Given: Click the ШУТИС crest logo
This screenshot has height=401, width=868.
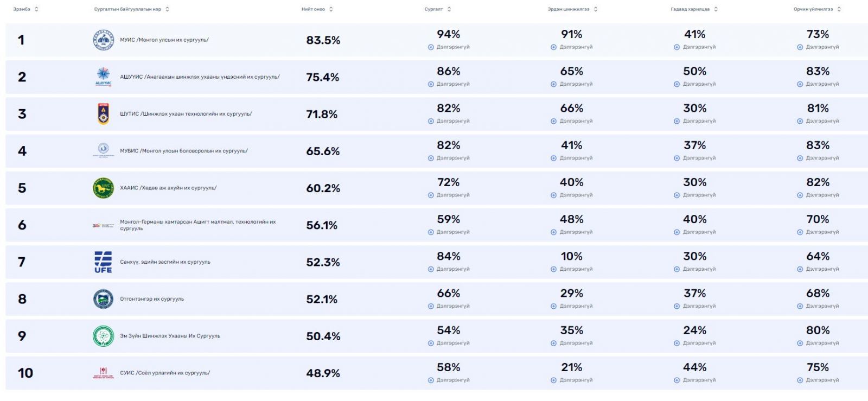Looking at the screenshot, I should [103, 114].
